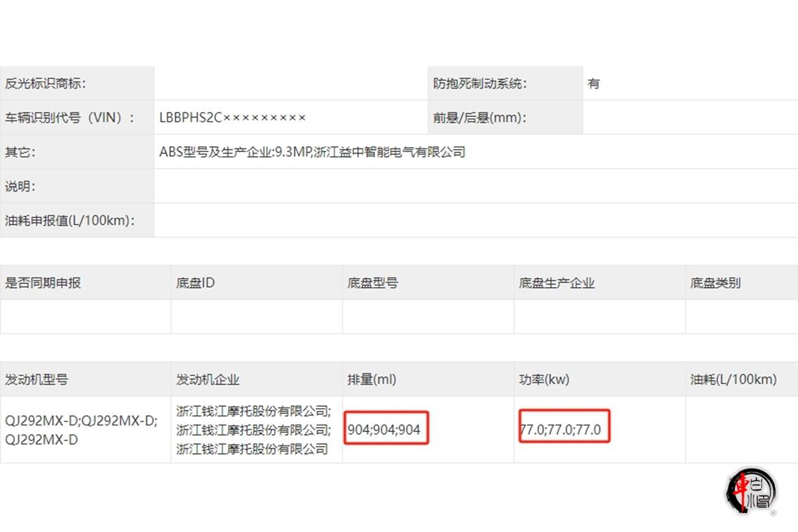Click the 油耗(L/100km) column header
798x532 pixels.
click(x=742, y=379)
